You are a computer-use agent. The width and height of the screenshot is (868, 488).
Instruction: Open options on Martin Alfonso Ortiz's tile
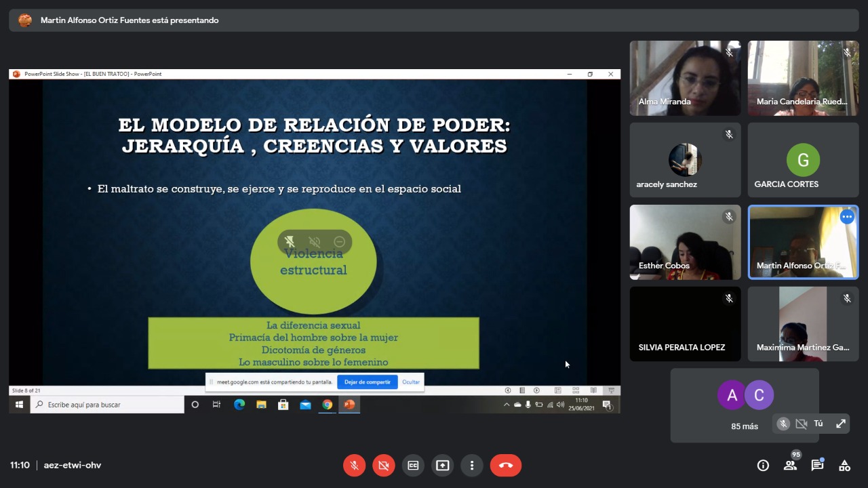pyautogui.click(x=847, y=217)
